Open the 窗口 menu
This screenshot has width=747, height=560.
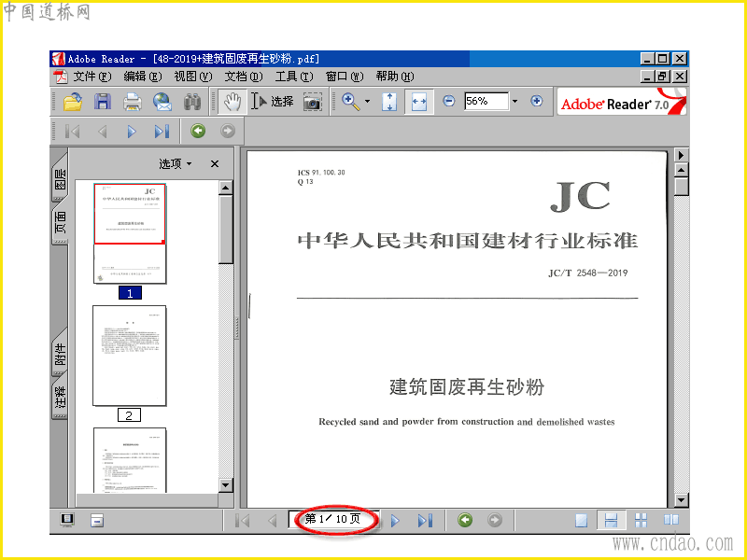coord(345,77)
